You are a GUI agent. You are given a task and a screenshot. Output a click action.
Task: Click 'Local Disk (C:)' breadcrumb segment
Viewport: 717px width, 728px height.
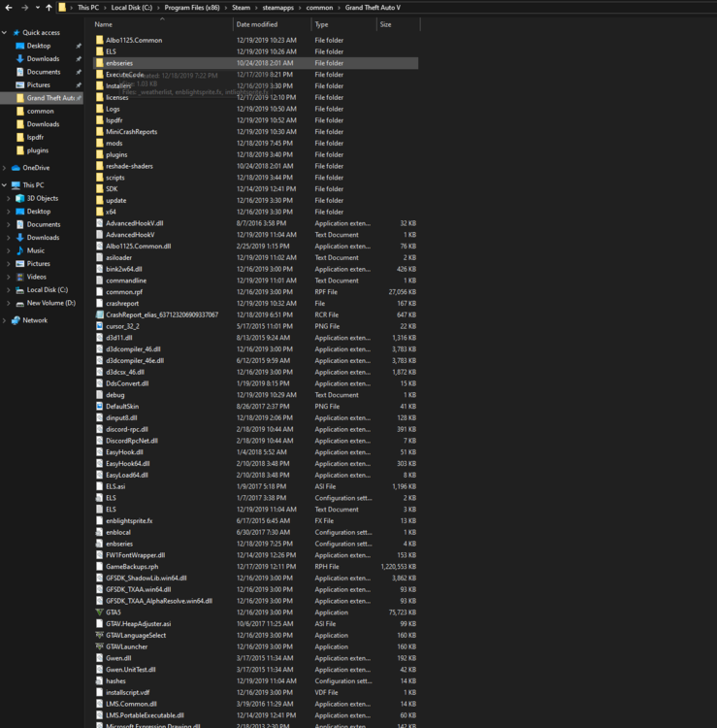coord(131,8)
